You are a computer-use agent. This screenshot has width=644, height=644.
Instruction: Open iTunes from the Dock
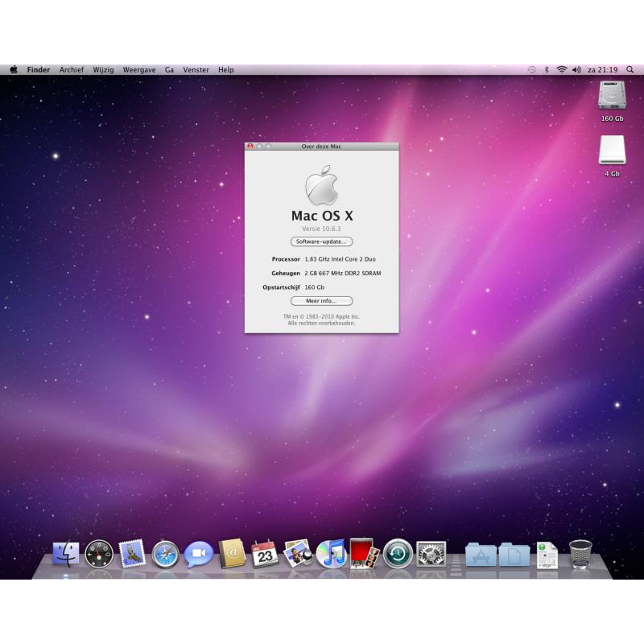tap(332, 554)
